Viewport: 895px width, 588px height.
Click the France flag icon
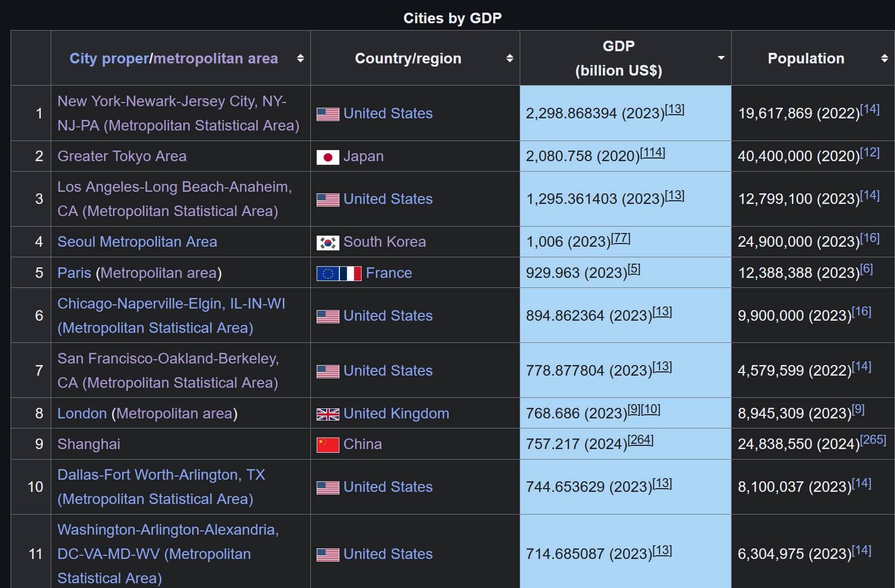350,273
